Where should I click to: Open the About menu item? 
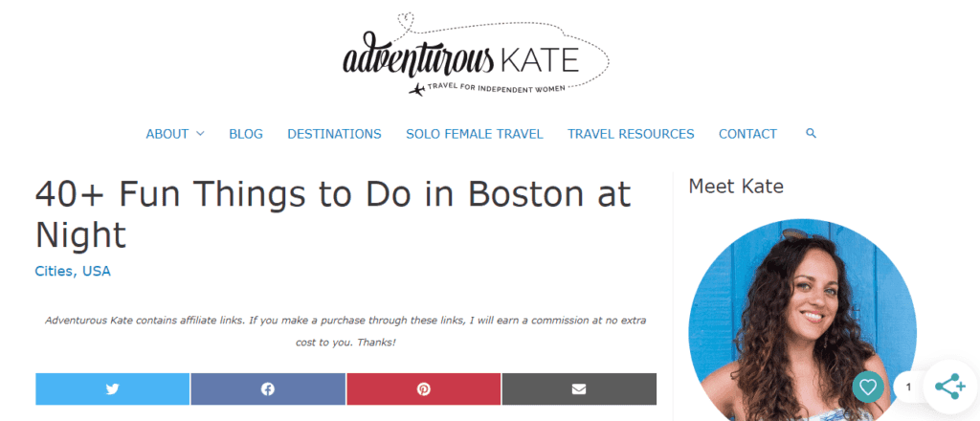point(167,134)
